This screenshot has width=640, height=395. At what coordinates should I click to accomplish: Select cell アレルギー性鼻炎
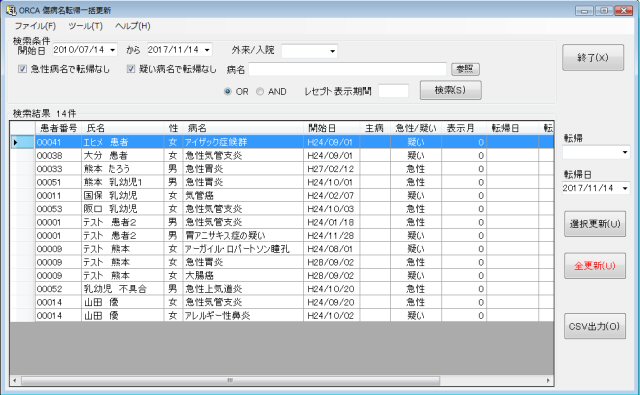click(243, 315)
